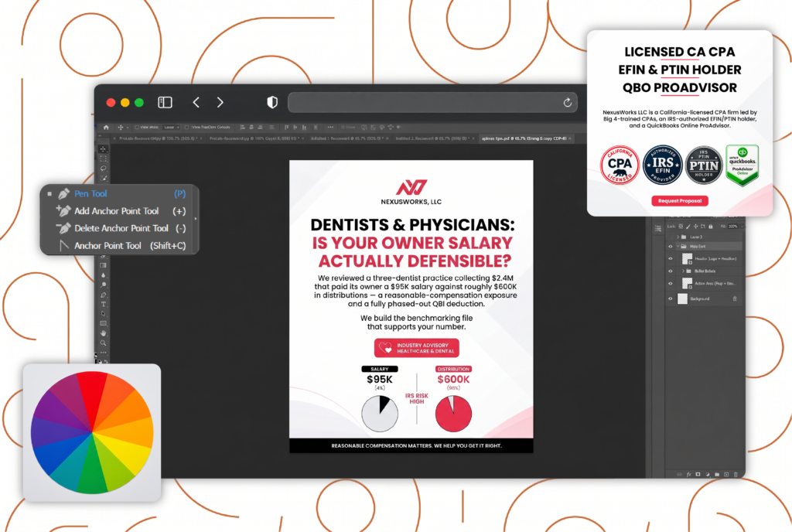Click the privacy shield icon
792x532 pixels.
coord(272,103)
